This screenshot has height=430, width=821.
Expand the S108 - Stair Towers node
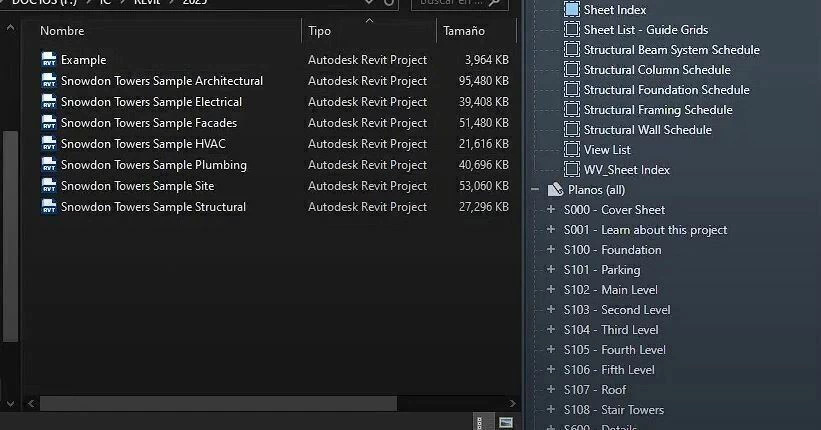coord(551,409)
